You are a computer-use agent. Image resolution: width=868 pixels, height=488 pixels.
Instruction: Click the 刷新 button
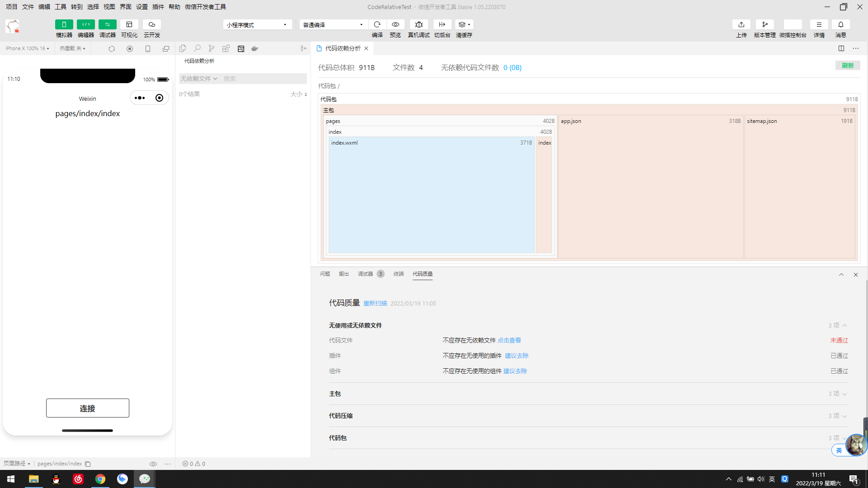(x=847, y=66)
